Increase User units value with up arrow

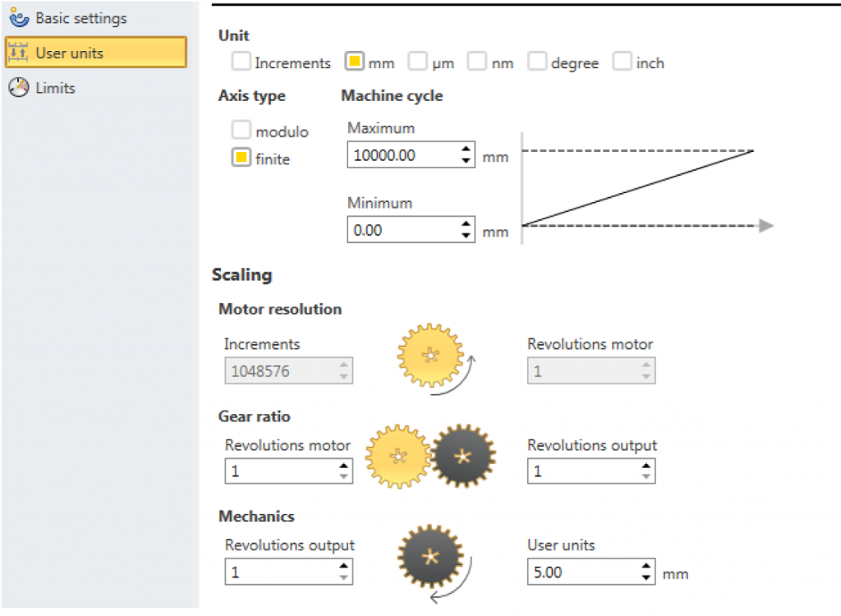coord(646,567)
